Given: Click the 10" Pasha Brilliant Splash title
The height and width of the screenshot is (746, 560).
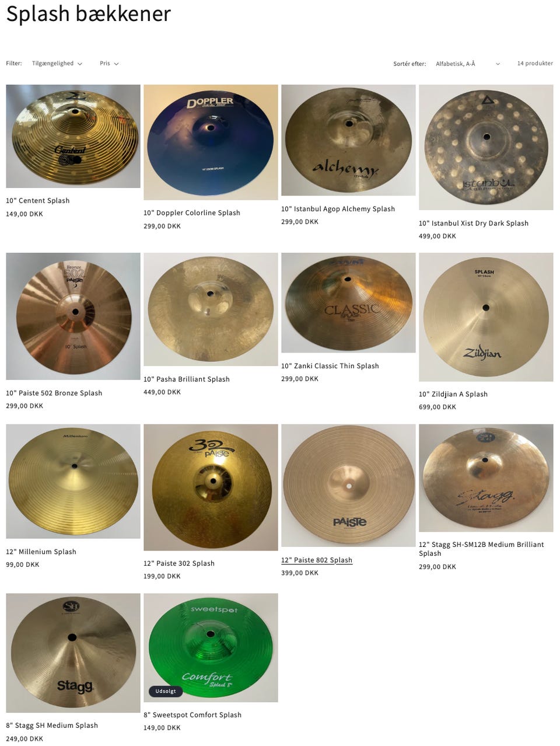Looking at the screenshot, I should coord(187,379).
